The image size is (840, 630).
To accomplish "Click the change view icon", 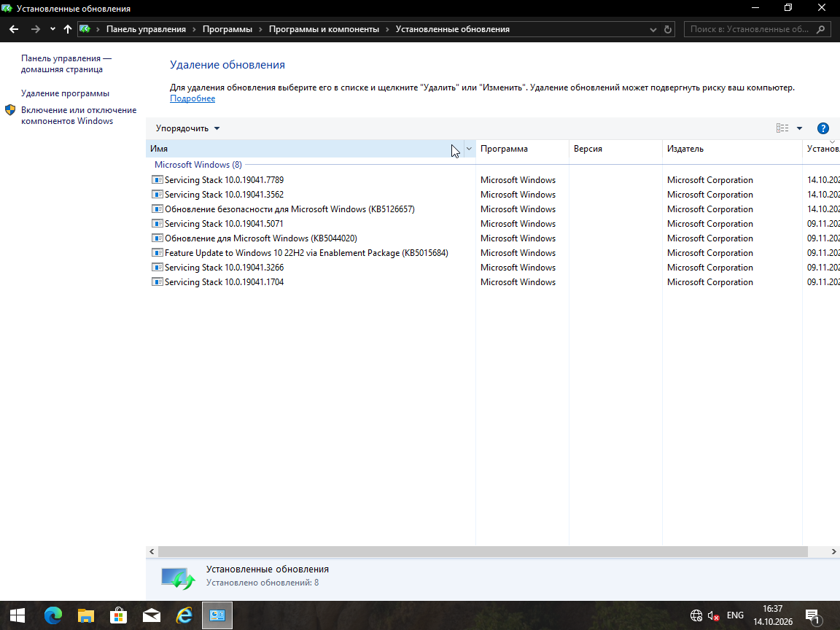I will click(782, 128).
